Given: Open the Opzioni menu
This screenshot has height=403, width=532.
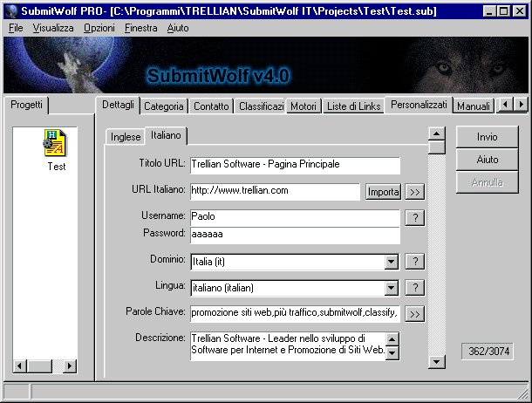Looking at the screenshot, I should (99, 28).
